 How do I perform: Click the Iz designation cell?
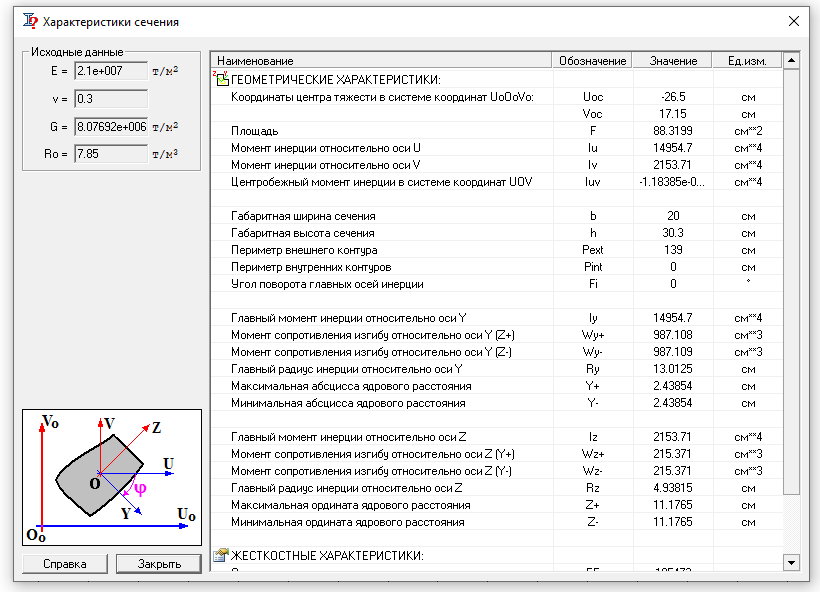click(x=593, y=437)
